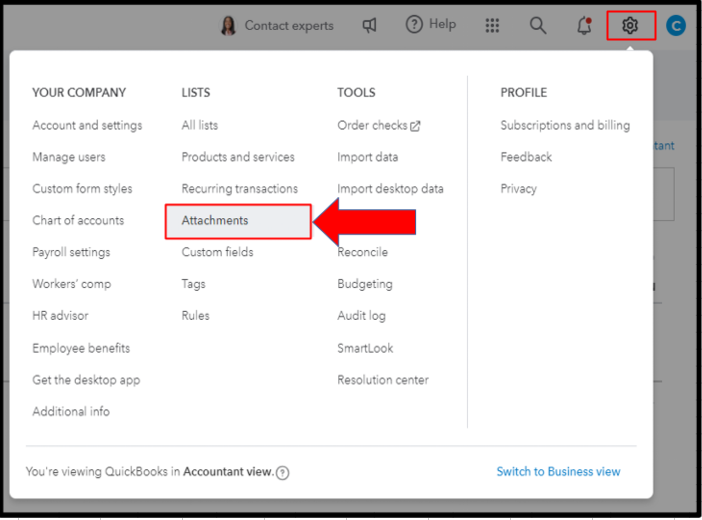Click Order checks external link
This screenshot has width=702, height=520.
pos(378,125)
